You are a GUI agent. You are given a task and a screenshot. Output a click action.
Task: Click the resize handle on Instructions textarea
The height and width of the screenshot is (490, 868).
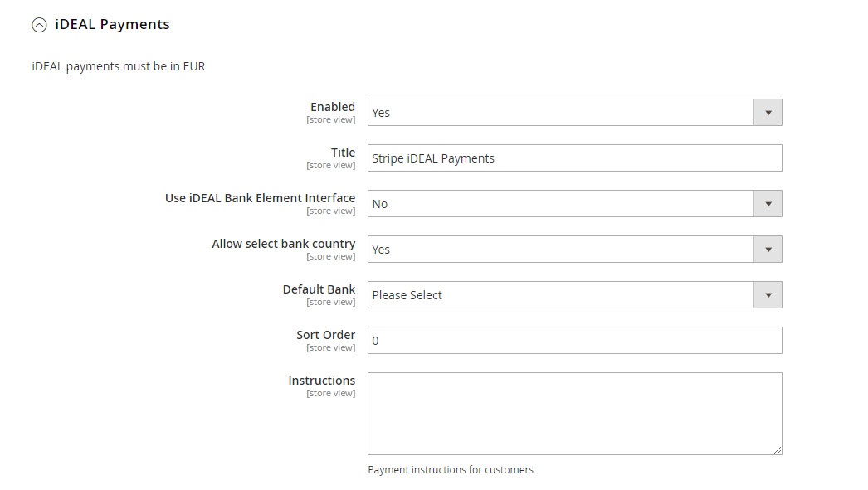tap(777, 449)
